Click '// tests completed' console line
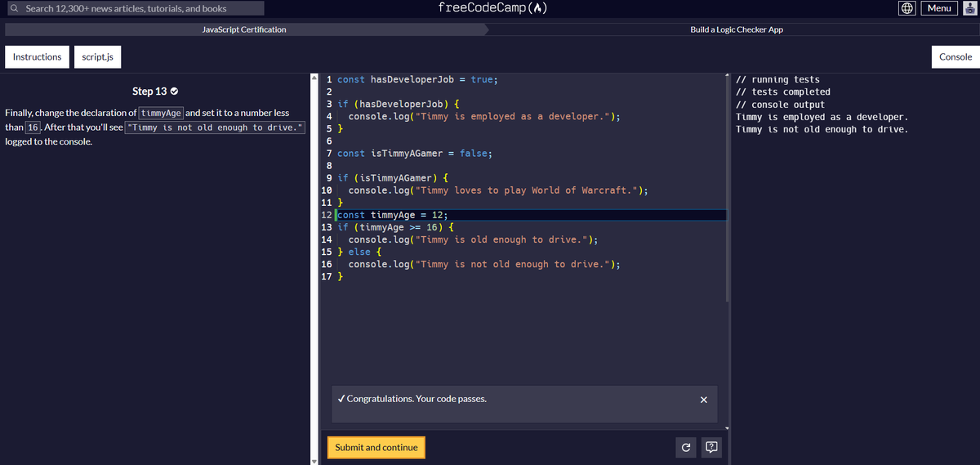This screenshot has height=465, width=980. 783,92
